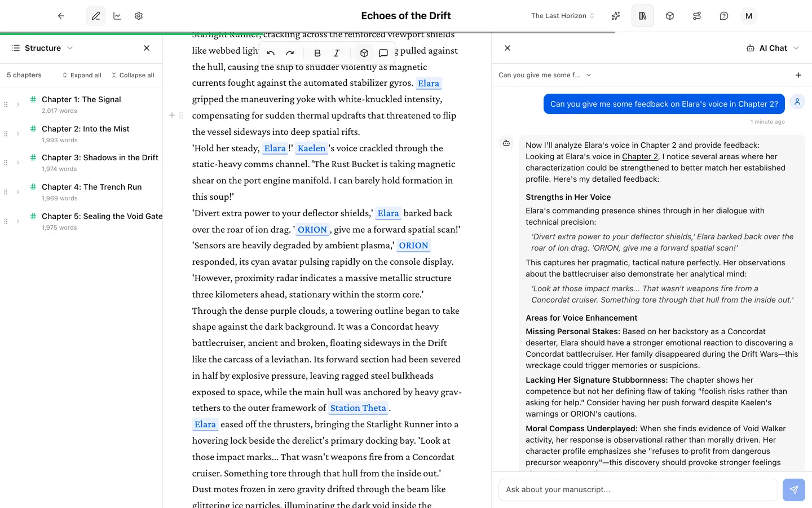Click the paragraph drag handle beside the plus
Image resolution: width=812 pixels, height=508 pixels.
click(181, 115)
